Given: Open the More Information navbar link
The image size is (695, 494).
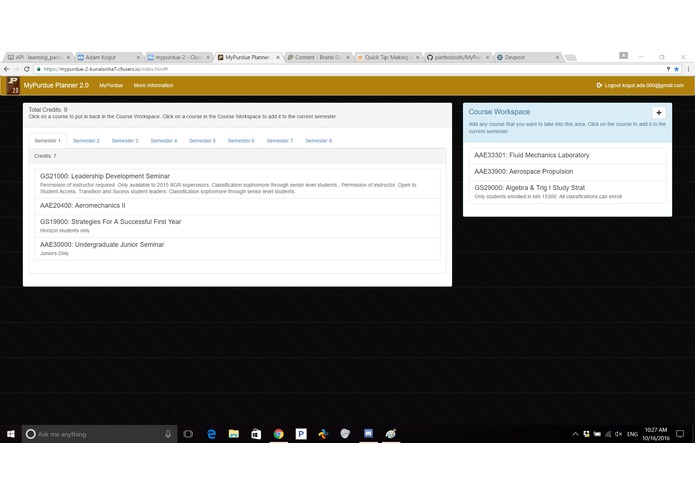Looking at the screenshot, I should (x=153, y=86).
